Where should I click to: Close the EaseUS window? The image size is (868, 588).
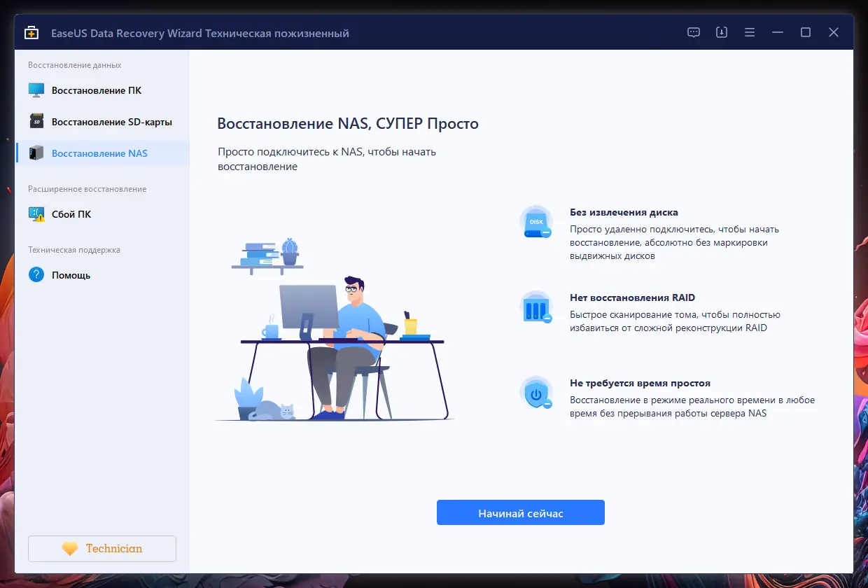point(834,32)
